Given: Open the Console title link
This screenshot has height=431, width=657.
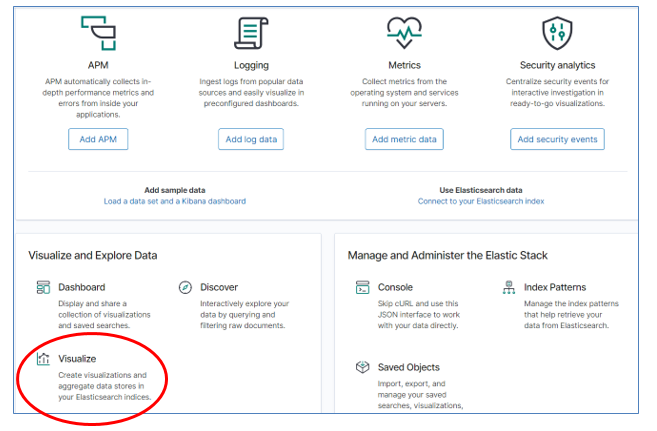Looking at the screenshot, I should tap(395, 287).
